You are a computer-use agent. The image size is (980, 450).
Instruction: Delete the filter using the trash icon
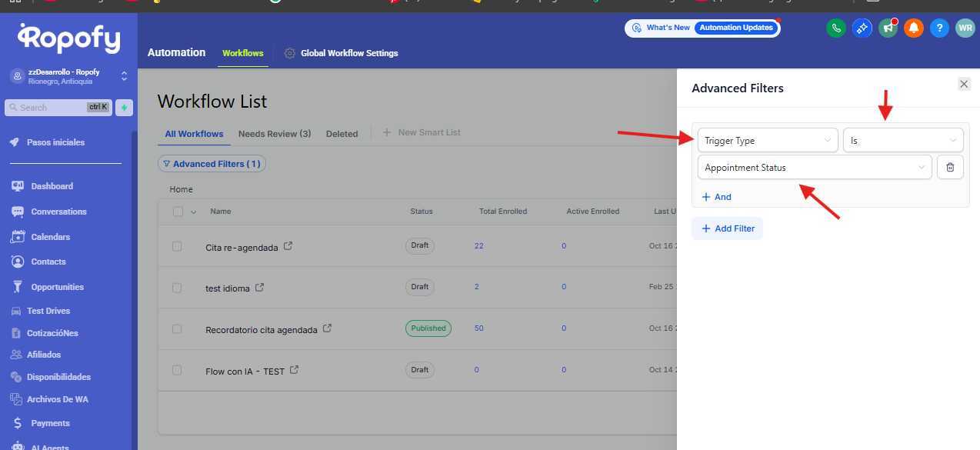(950, 168)
